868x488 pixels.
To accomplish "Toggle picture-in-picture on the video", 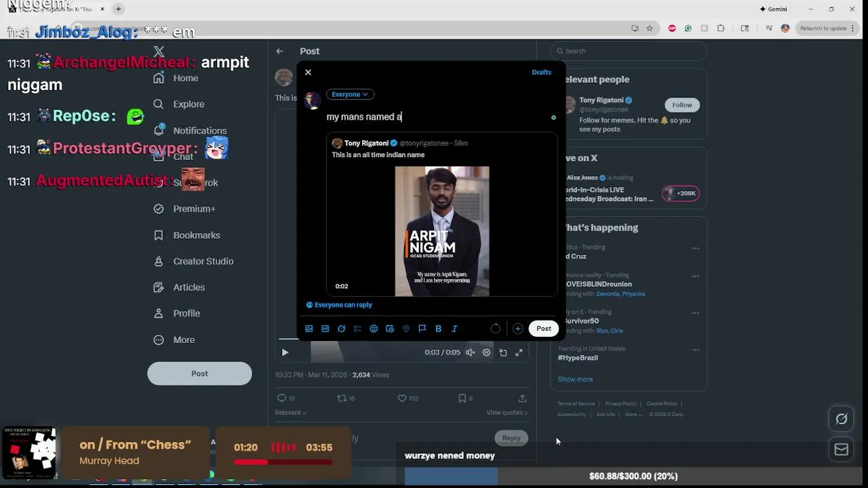I will tap(502, 352).
